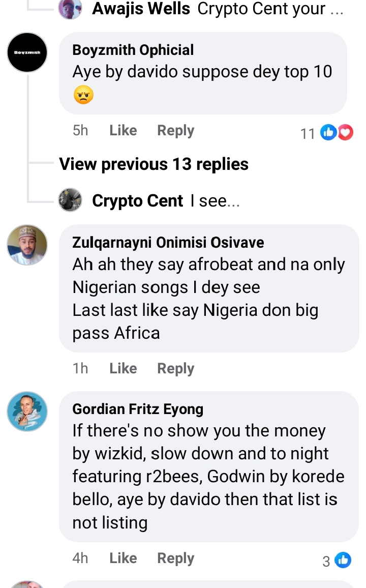Screen dimensions: 366x588
Task: Open Zulqarnayni Onimisi Osivave's profile picture
Action: pos(27,245)
